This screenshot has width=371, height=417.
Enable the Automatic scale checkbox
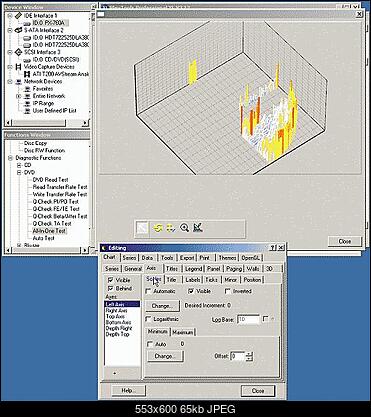(149, 291)
